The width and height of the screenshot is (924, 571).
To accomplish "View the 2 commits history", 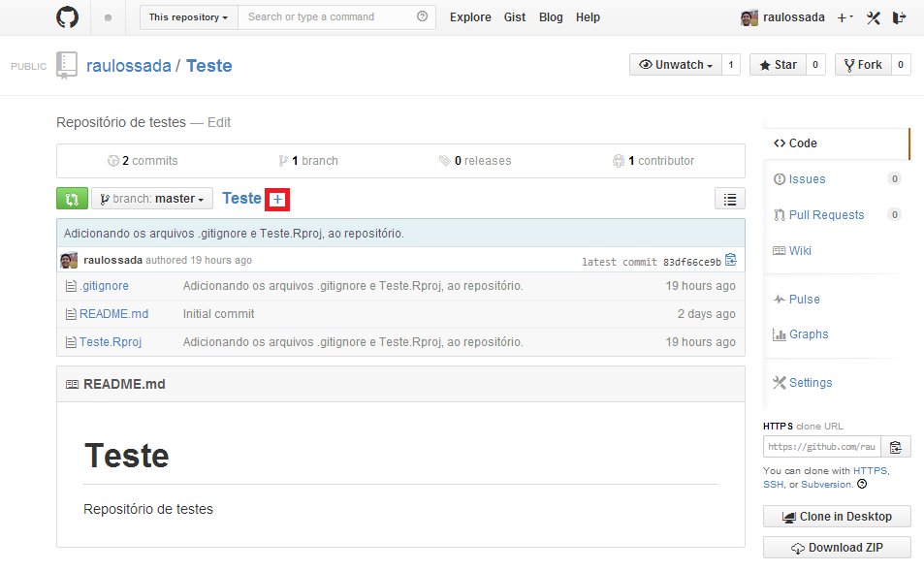I will [143, 160].
